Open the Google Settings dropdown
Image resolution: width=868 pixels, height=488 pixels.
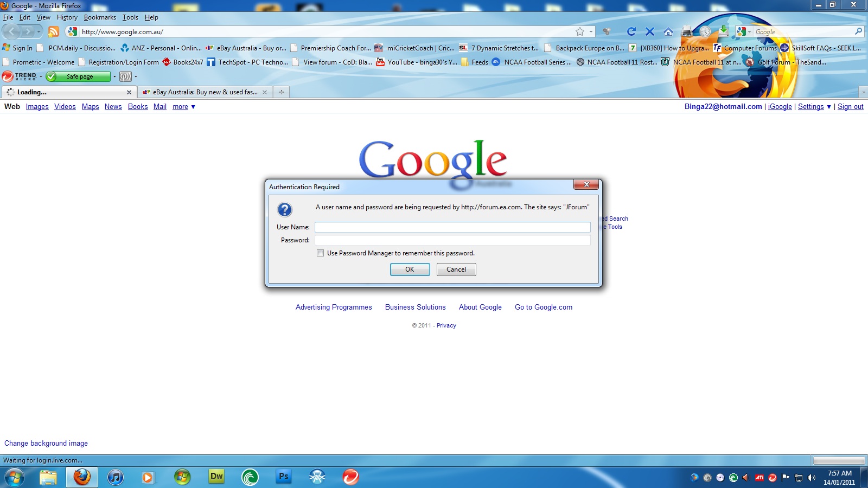pos(814,107)
